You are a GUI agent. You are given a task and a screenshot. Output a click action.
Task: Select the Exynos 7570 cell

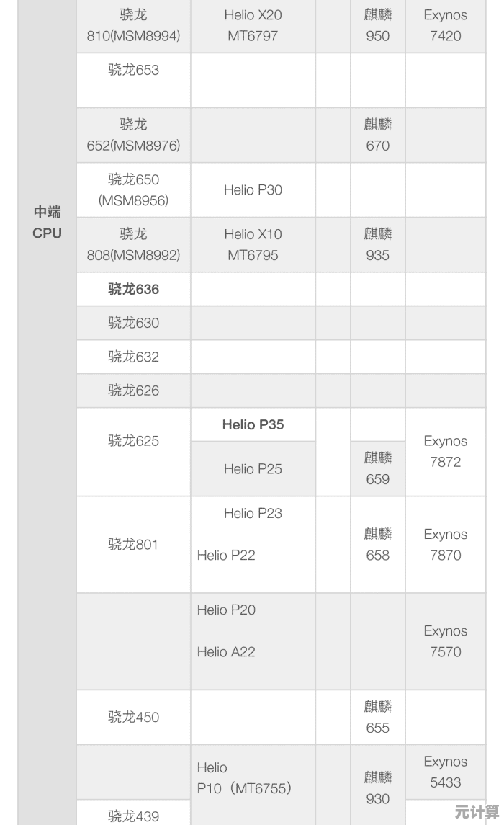click(x=445, y=641)
